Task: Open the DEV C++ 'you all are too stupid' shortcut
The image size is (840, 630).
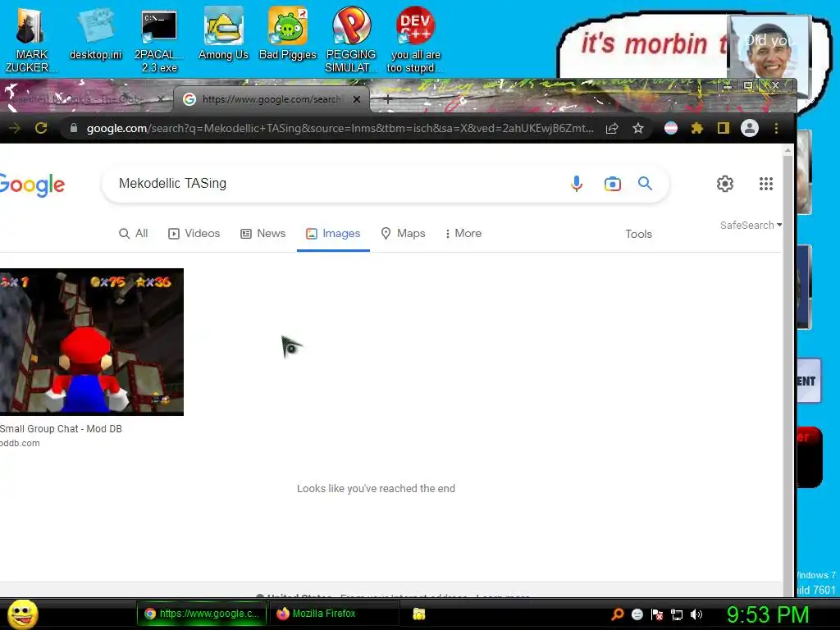Action: [415, 39]
